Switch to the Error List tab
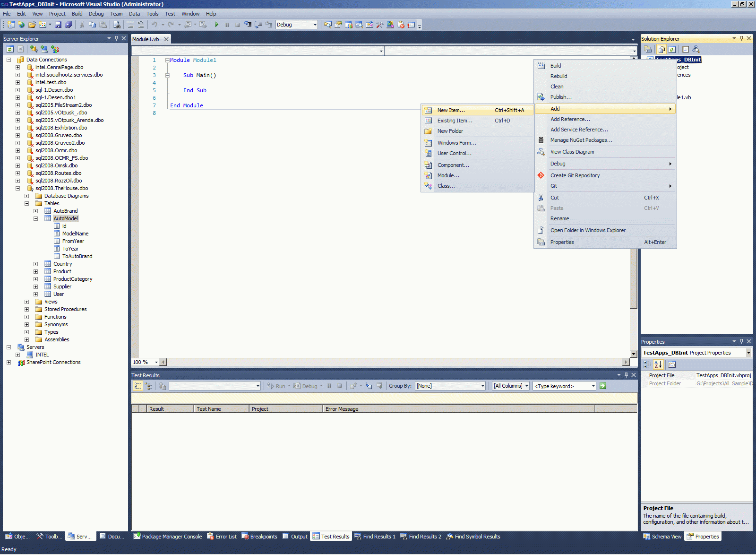Viewport: 756px width, 555px height. click(x=222, y=537)
